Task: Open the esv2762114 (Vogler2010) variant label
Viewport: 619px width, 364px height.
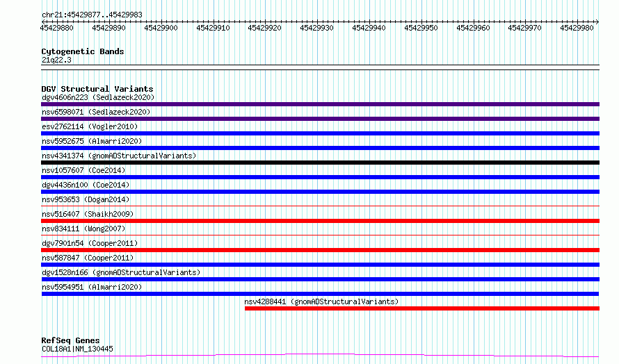Action: point(90,126)
